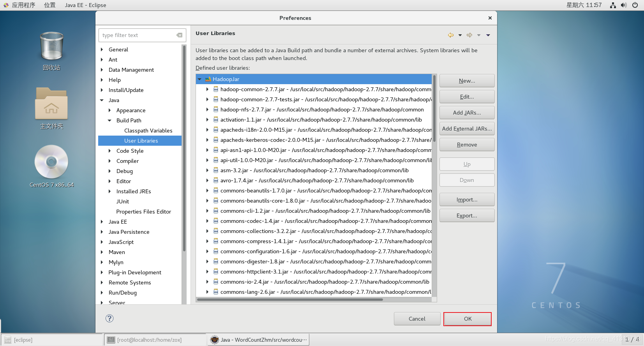Click jar icon for avro-1.7.4.jar
This screenshot has height=346, width=644.
[x=216, y=180]
